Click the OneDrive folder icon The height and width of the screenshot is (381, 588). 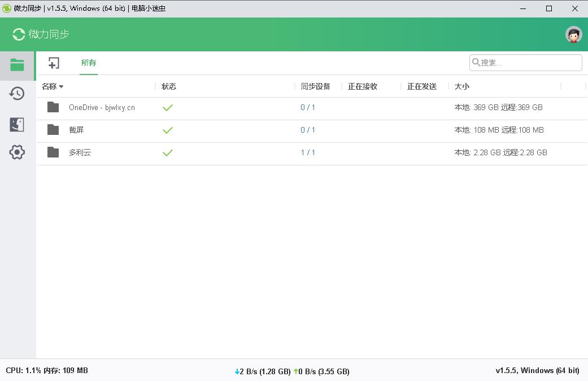coord(53,107)
